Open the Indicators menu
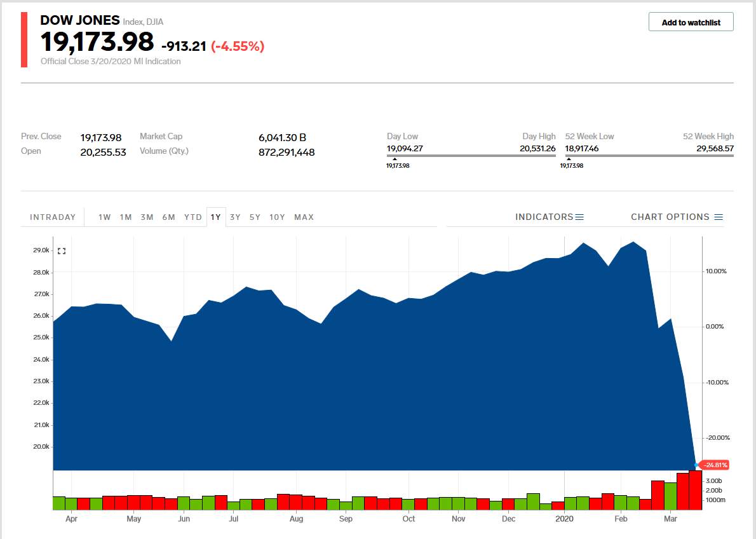The width and height of the screenshot is (756, 539). coord(549,217)
